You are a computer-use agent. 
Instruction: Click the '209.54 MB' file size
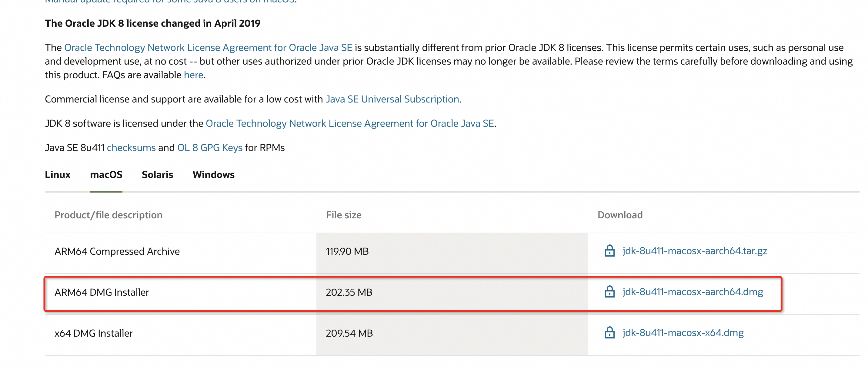pyautogui.click(x=349, y=333)
